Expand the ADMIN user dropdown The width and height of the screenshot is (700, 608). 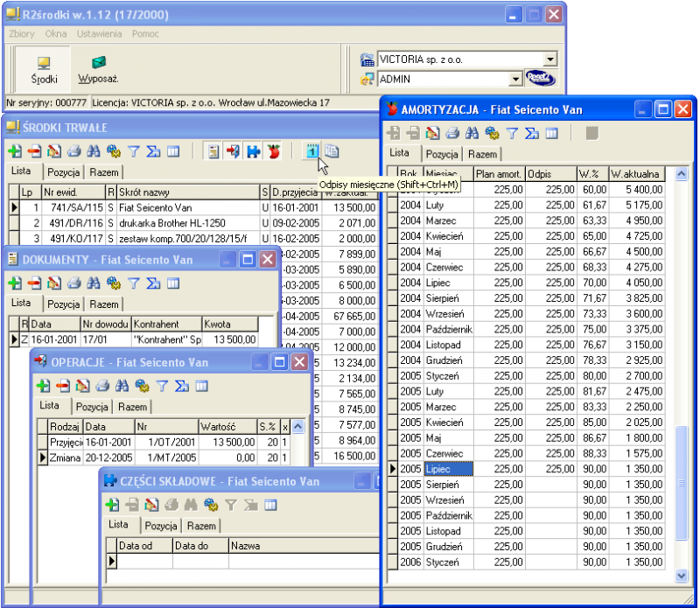(515, 79)
